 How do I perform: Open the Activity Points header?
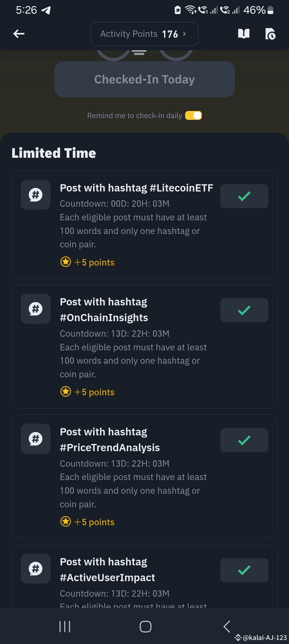click(x=139, y=34)
